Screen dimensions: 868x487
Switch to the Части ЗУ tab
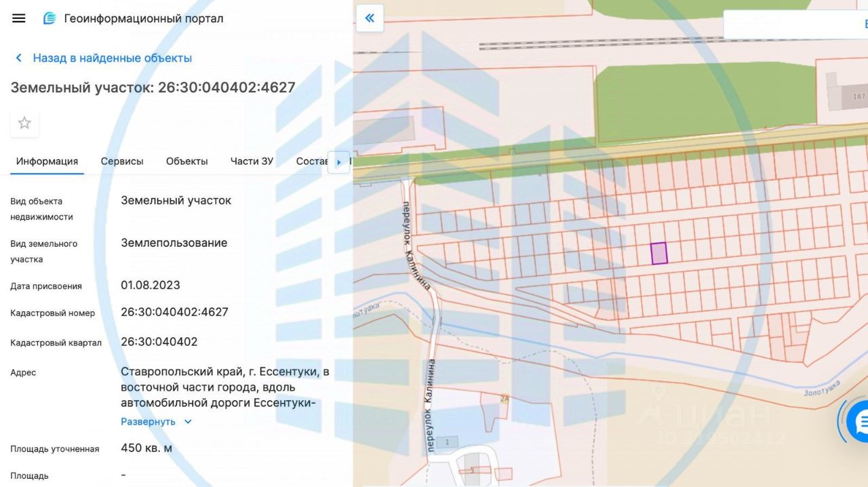tap(252, 161)
